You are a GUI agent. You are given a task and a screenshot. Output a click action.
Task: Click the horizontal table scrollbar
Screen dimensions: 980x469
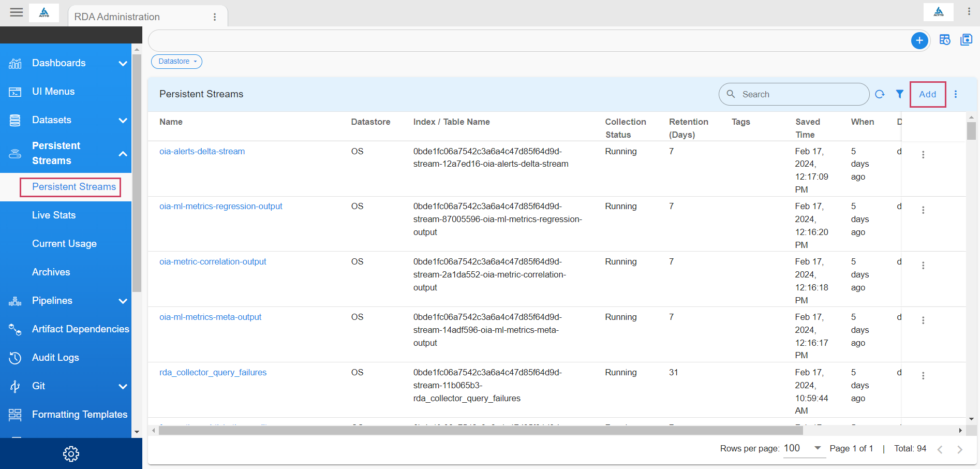(x=480, y=431)
